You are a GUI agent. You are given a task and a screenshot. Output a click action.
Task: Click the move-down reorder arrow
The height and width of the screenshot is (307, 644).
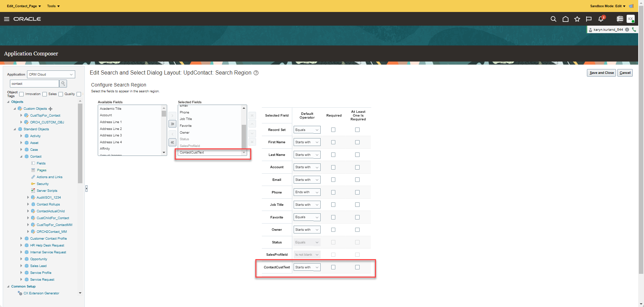252,133
